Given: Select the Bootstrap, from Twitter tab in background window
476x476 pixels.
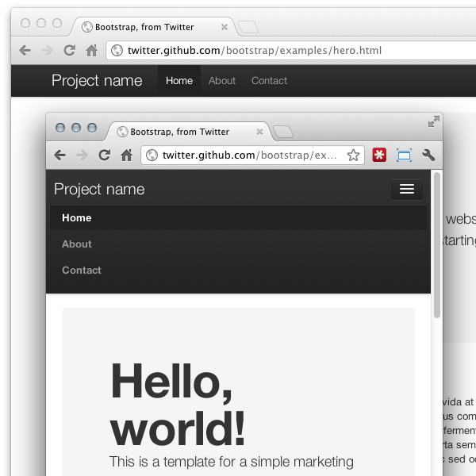Looking at the screenshot, I should 153,27.
